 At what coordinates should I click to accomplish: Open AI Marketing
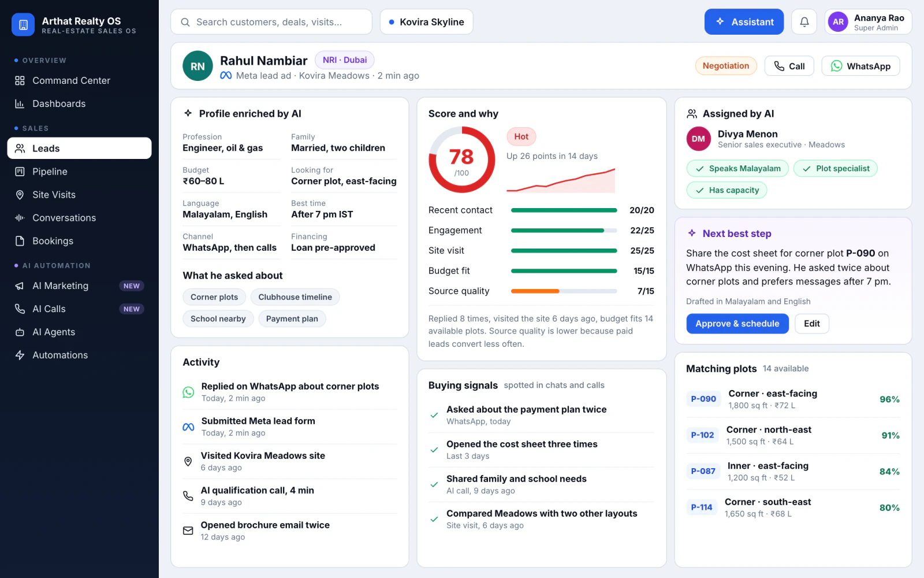(79, 286)
